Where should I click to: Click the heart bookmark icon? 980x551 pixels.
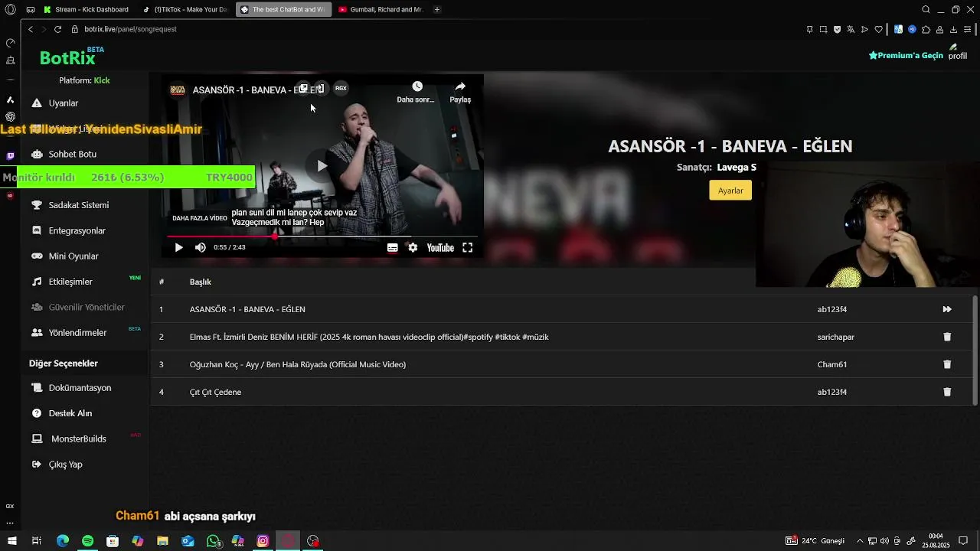878,29
